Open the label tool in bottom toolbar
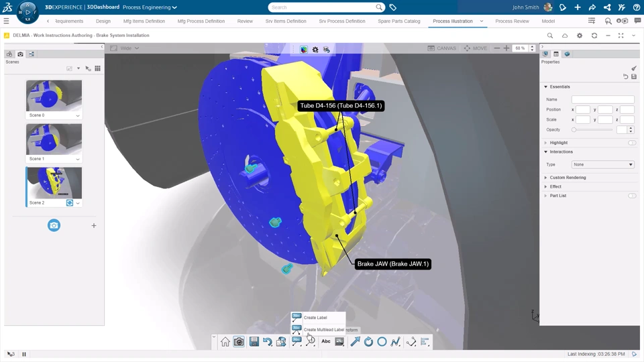Screen dimensions: 644x362 296,341
